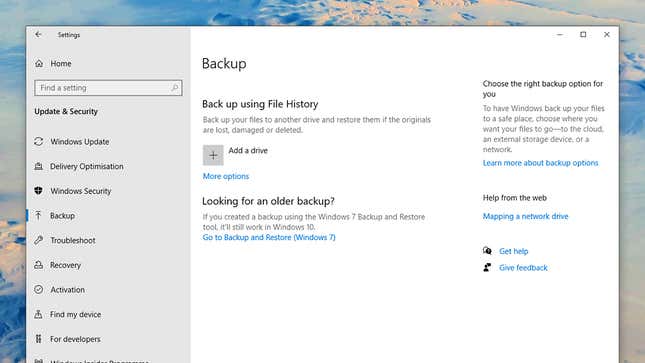Click the search magnifier icon
The image size is (645, 363).
pyautogui.click(x=174, y=88)
